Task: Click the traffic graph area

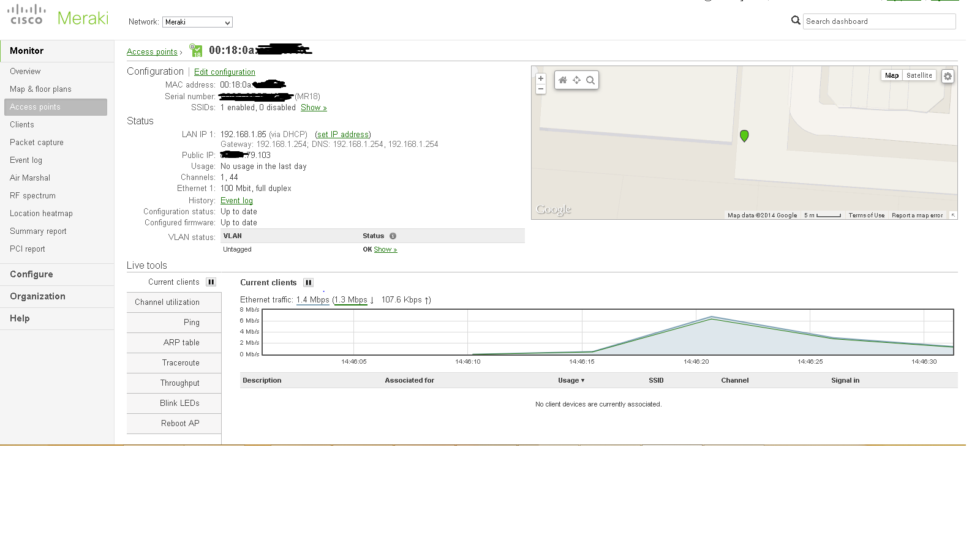Action: (x=608, y=332)
